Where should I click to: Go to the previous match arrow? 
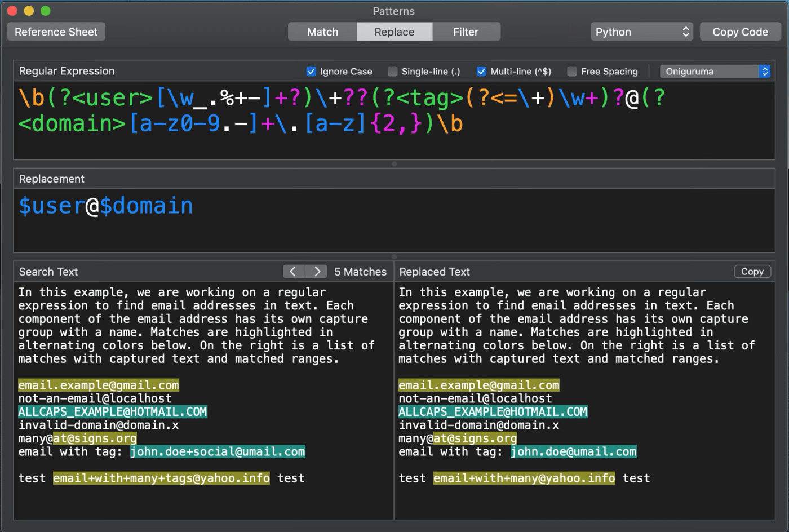pyautogui.click(x=294, y=272)
